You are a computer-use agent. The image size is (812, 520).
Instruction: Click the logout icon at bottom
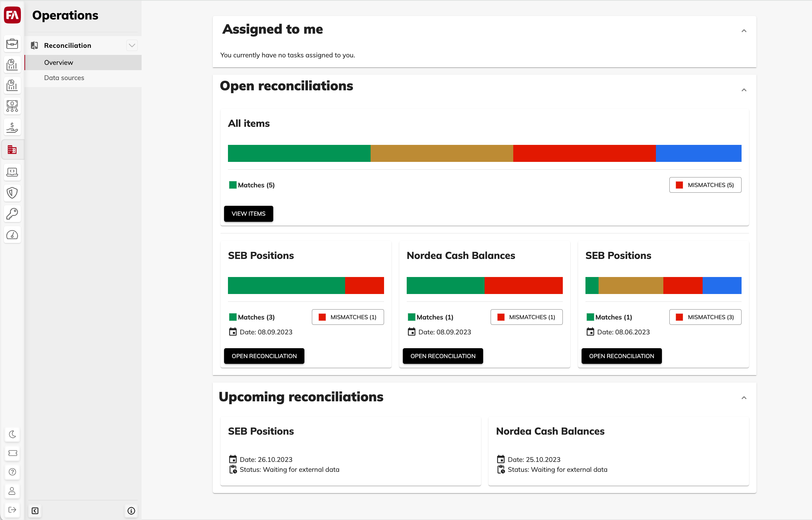[12, 510]
